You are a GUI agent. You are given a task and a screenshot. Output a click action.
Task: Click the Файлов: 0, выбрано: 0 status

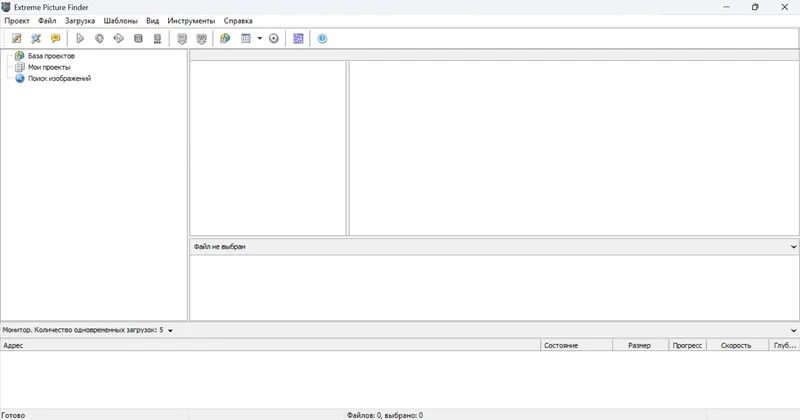tap(385, 415)
